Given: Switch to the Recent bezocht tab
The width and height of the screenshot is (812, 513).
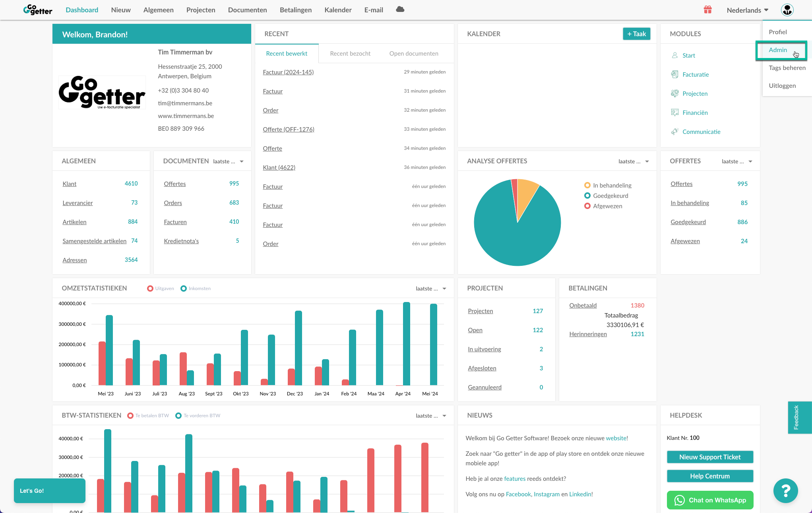Looking at the screenshot, I should (x=350, y=54).
